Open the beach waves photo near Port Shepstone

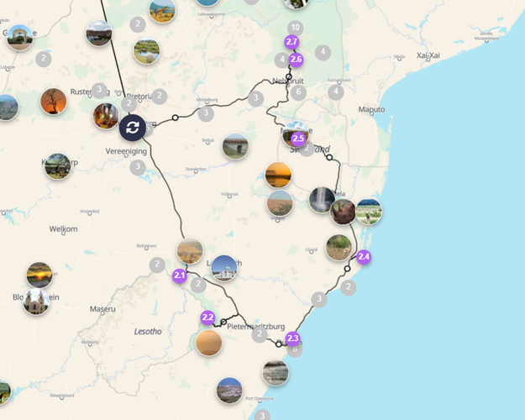(276, 372)
